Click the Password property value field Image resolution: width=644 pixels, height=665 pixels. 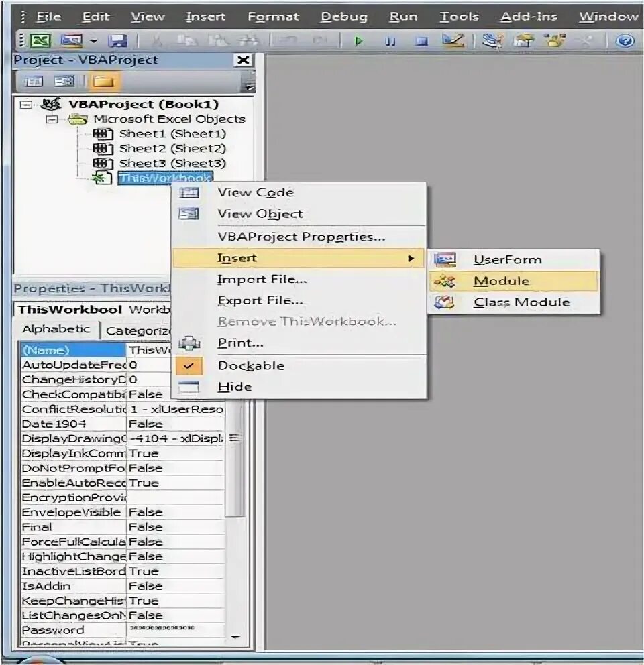(175, 629)
